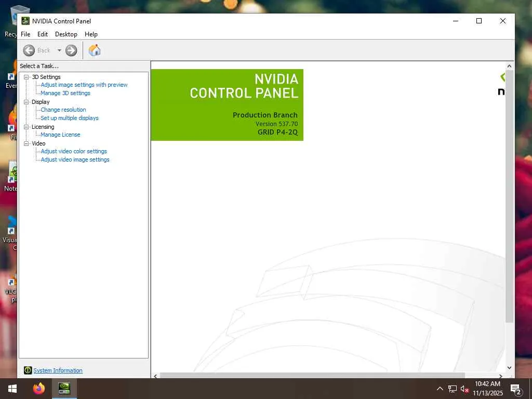This screenshot has width=532, height=399.
Task: Click the Back arrow icon in toolbar
Action: coord(29,50)
